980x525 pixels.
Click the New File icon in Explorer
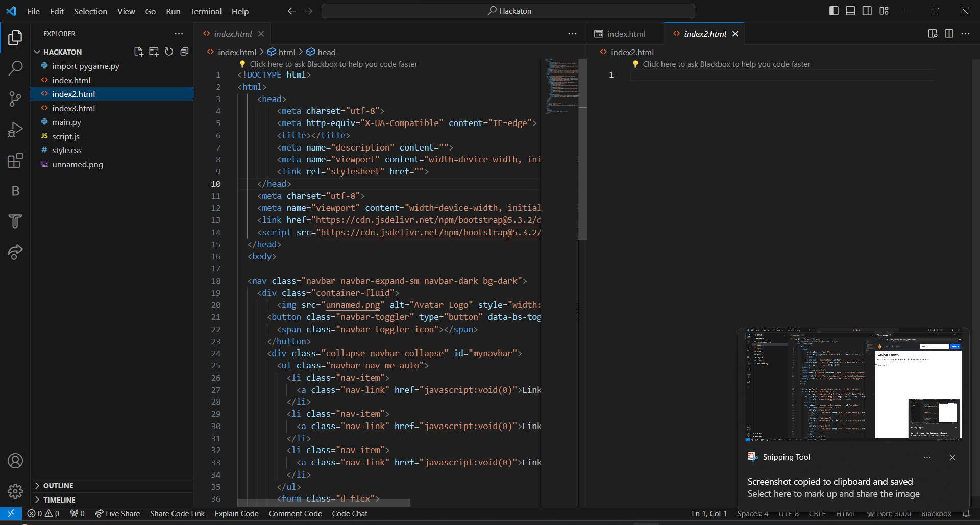tap(138, 52)
